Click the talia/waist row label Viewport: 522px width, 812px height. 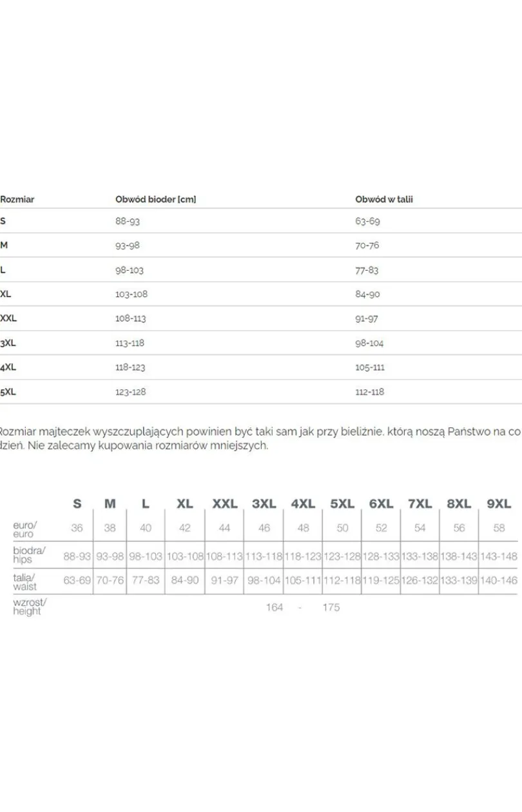(x=25, y=581)
